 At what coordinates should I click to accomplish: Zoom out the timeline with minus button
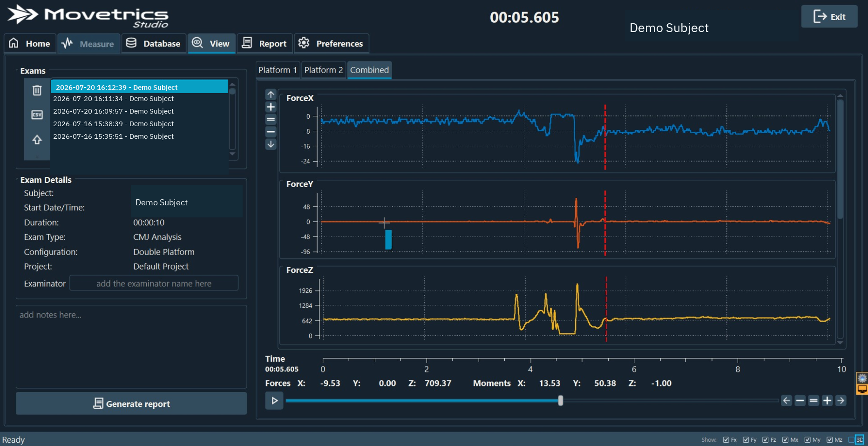(x=800, y=400)
